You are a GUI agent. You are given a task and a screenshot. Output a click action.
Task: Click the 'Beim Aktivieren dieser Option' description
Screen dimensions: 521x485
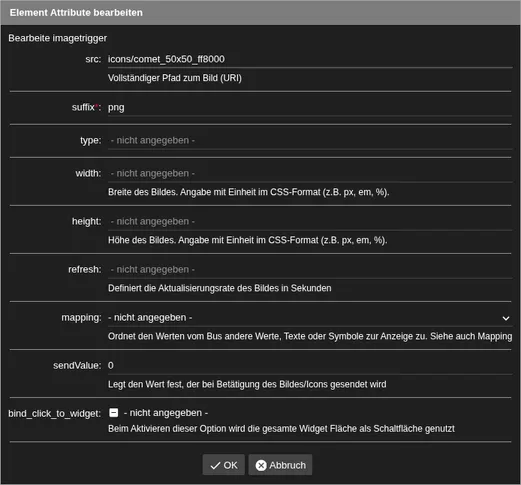(x=281, y=429)
